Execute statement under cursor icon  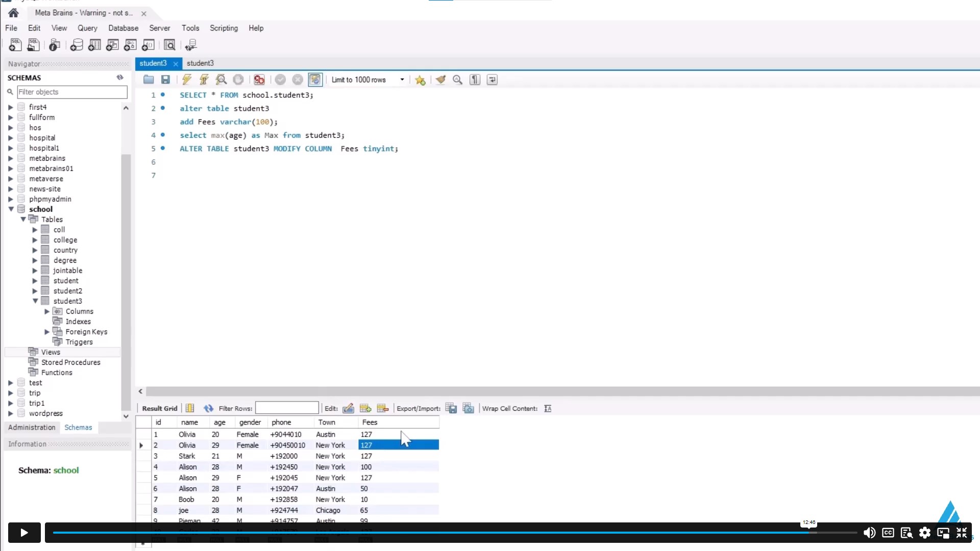pos(204,80)
